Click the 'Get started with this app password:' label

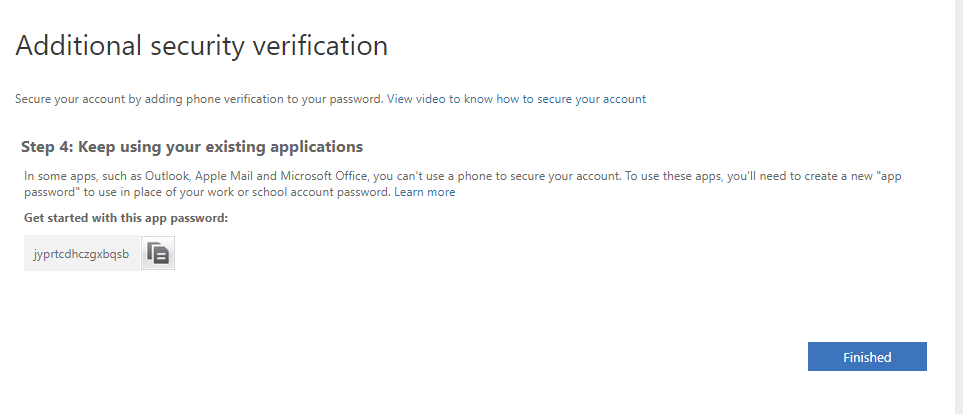tap(125, 217)
